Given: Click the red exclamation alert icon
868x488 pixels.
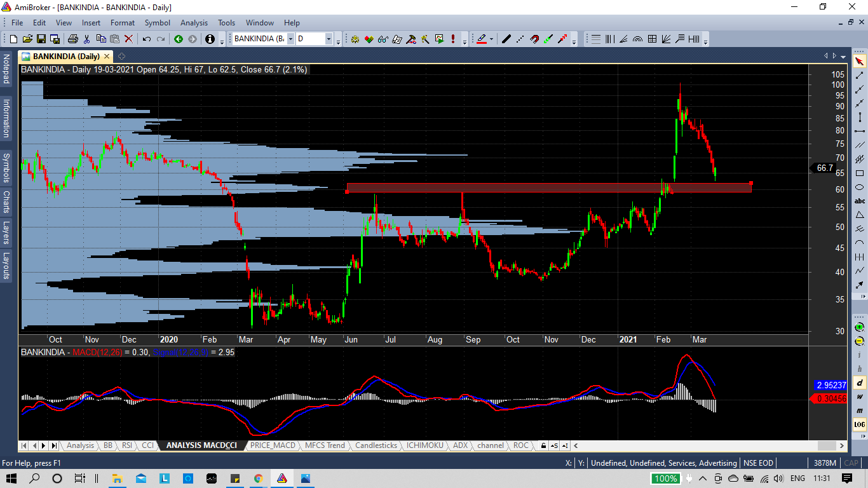Looking at the screenshot, I should (x=453, y=39).
